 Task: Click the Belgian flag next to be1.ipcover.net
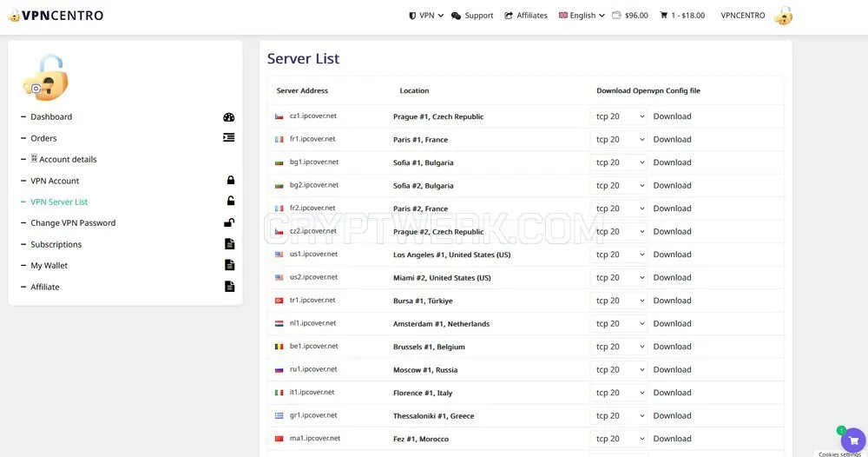click(x=279, y=347)
